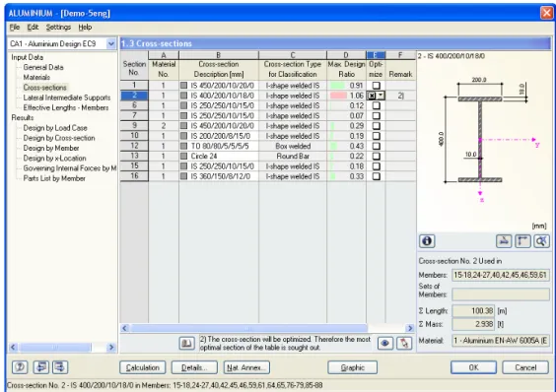Enable Optimize checkbox for section 1
556x392 pixels.
point(376,86)
